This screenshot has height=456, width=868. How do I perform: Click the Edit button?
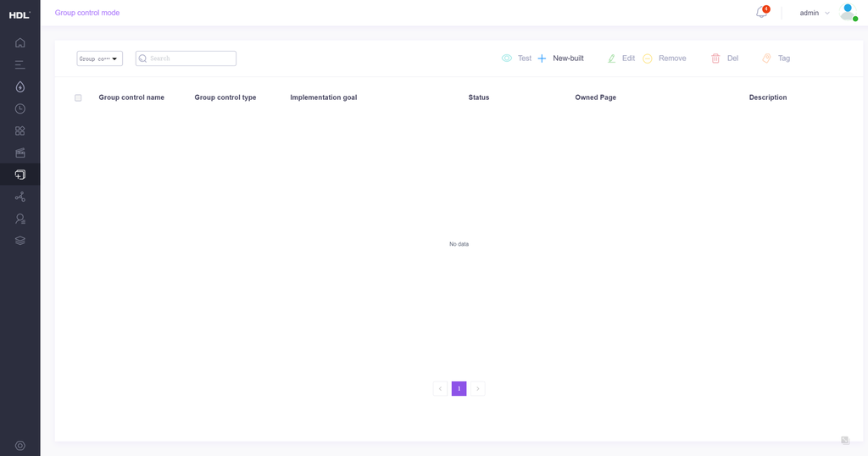[x=621, y=58]
